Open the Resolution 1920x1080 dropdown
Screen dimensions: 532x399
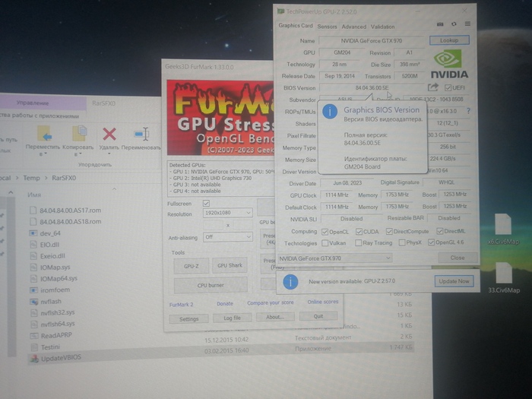tap(228, 213)
